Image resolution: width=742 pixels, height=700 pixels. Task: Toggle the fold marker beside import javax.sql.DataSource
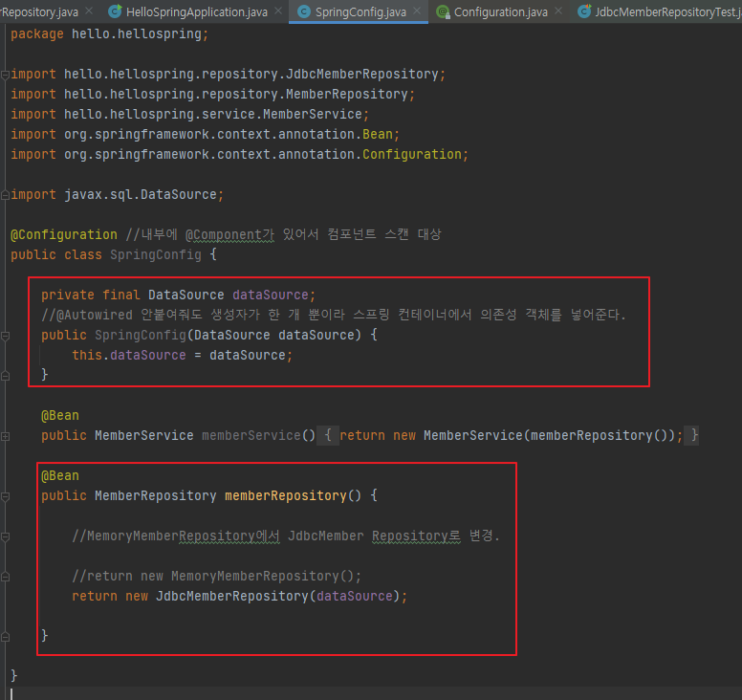click(x=5, y=194)
